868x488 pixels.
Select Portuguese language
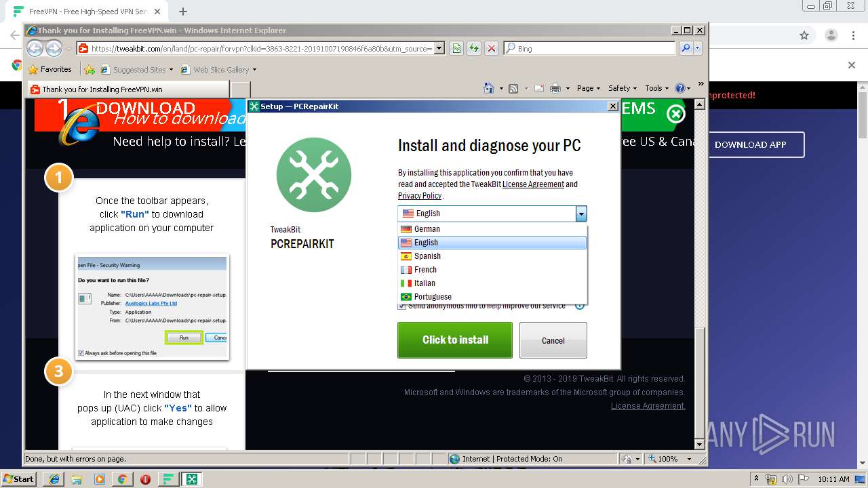coord(492,297)
